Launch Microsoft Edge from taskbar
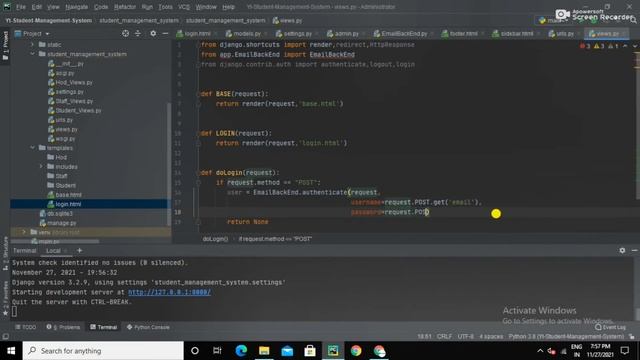This screenshot has width=640, height=360. 241,351
